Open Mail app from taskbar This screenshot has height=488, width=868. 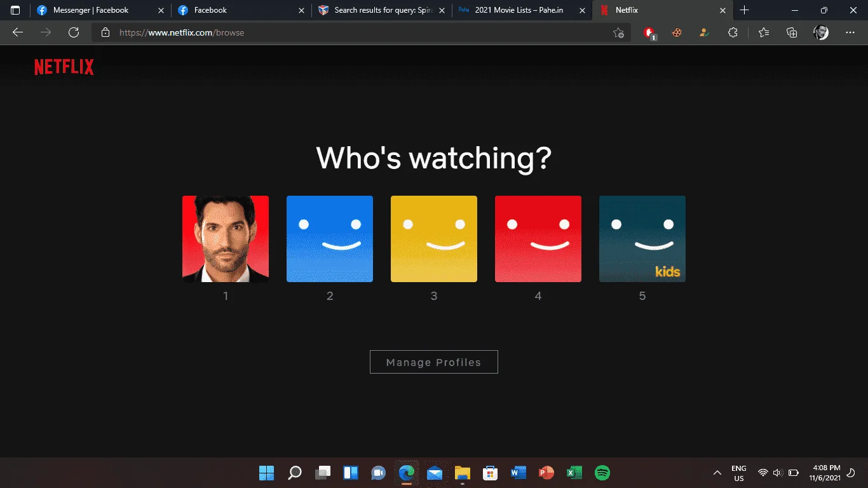[435, 473]
